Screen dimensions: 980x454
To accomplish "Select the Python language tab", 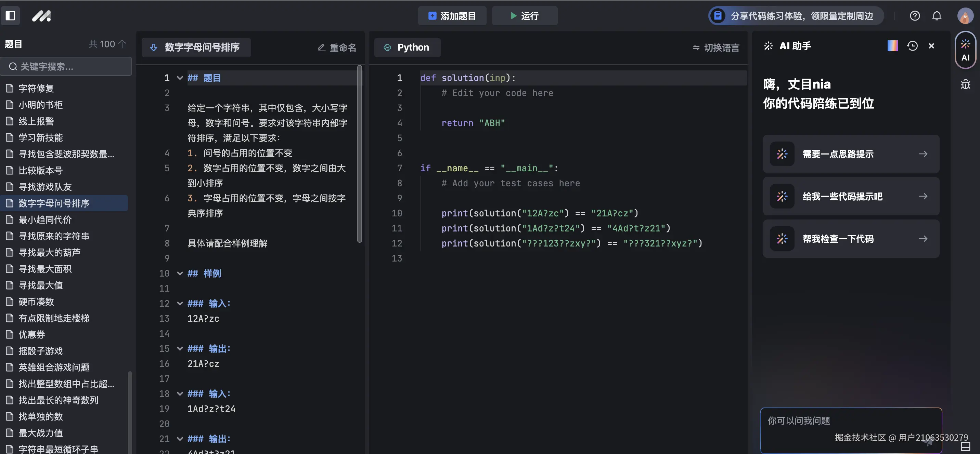I will pos(407,47).
